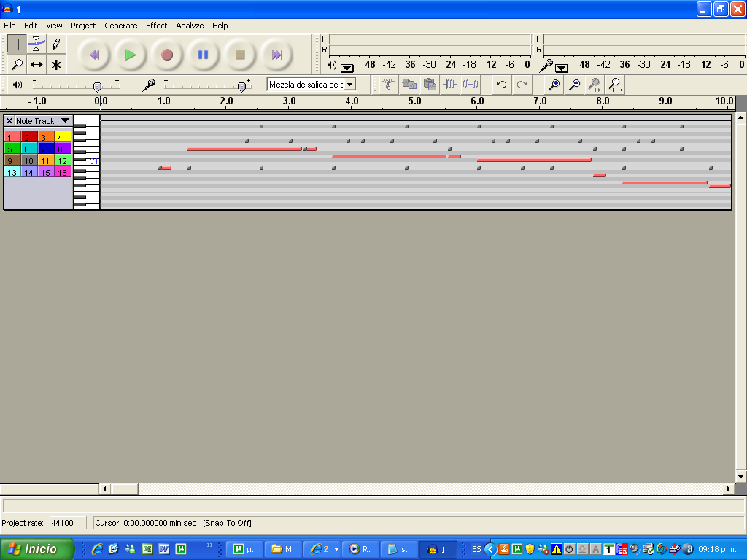The image size is (747, 560).
Task: Open the Effect menu
Action: point(156,26)
